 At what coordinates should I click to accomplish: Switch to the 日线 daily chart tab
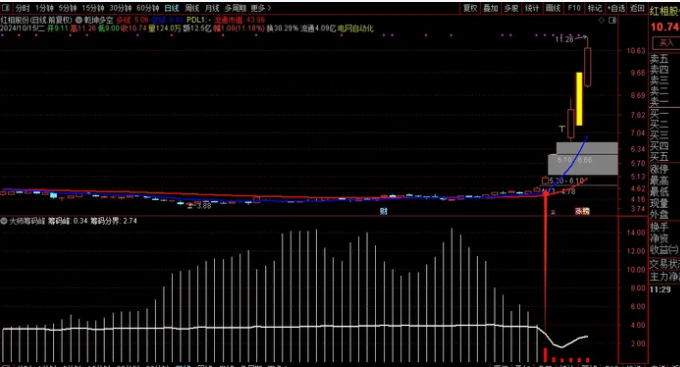click(172, 8)
